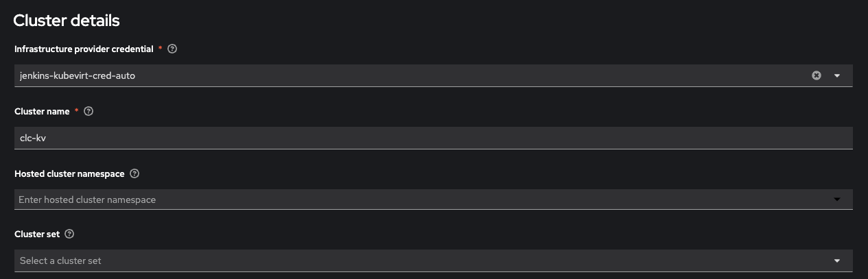Expand the Cluster set dropdown arrow
The width and height of the screenshot is (868, 279).
coord(837,261)
